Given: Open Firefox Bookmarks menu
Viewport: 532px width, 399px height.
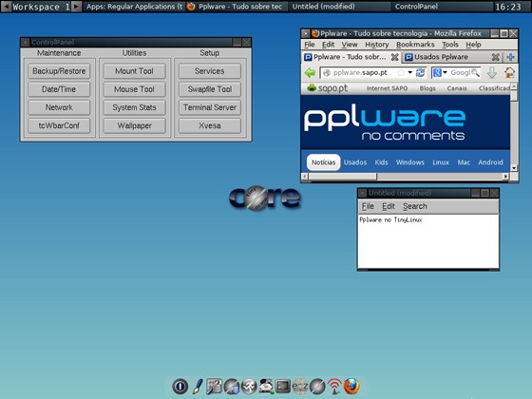Looking at the screenshot, I should 415,45.
